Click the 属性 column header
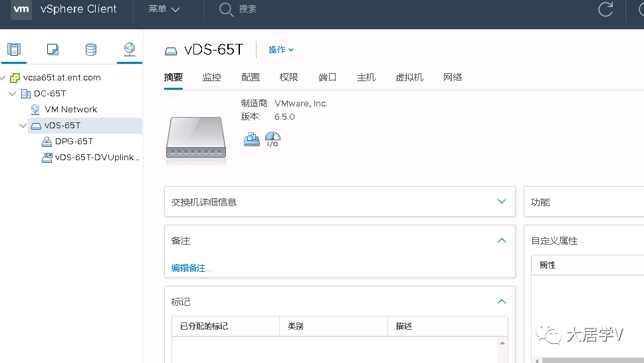The height and width of the screenshot is (363, 644). tap(588, 265)
